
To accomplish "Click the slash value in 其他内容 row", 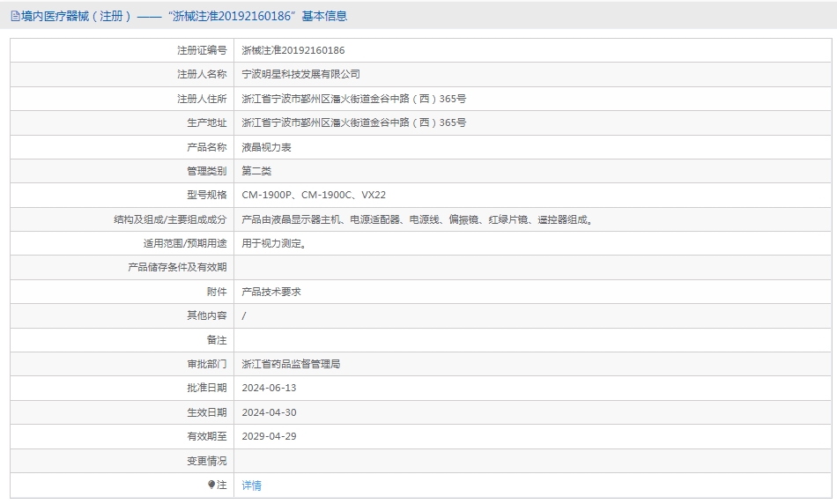I will (244, 316).
